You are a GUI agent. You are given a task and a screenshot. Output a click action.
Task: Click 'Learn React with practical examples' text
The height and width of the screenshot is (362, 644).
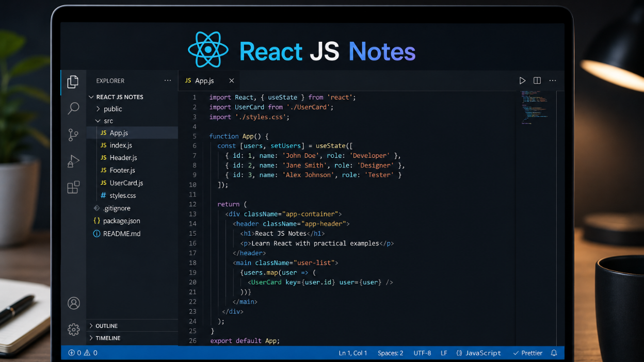(x=315, y=243)
